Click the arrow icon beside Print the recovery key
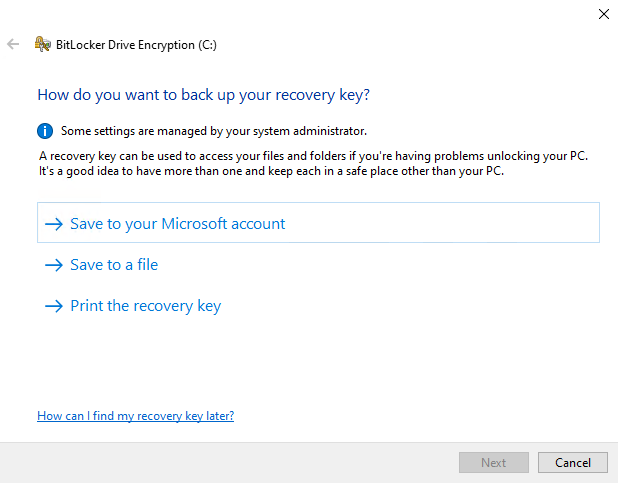Image resolution: width=618 pixels, height=483 pixels. coord(54,306)
